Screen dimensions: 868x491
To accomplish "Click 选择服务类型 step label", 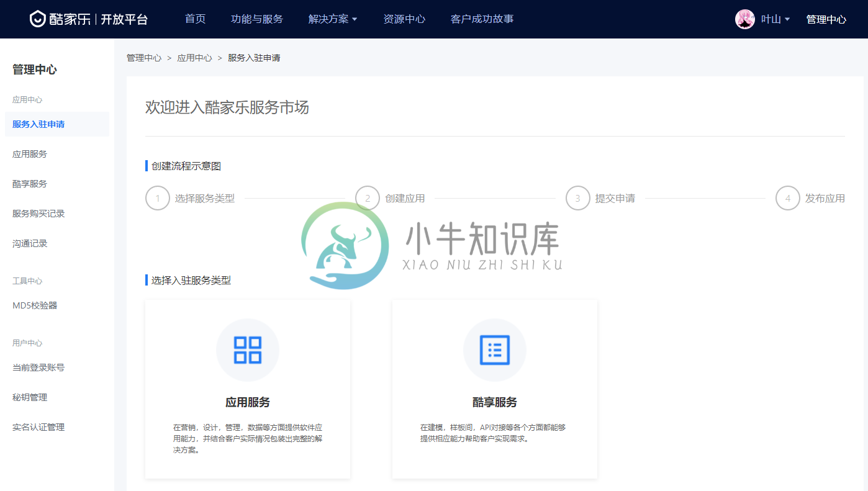I will coord(205,199).
